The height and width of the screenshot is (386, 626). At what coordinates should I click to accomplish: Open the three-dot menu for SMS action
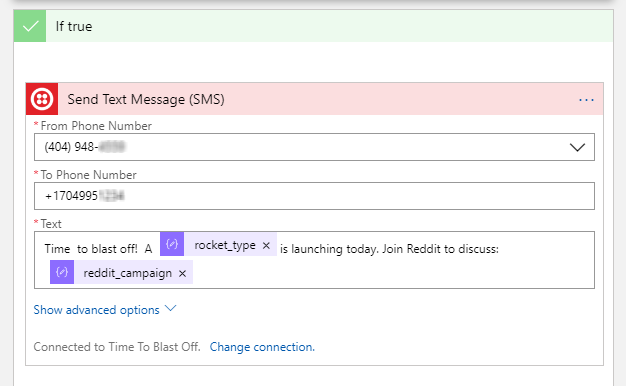pyautogui.click(x=586, y=100)
